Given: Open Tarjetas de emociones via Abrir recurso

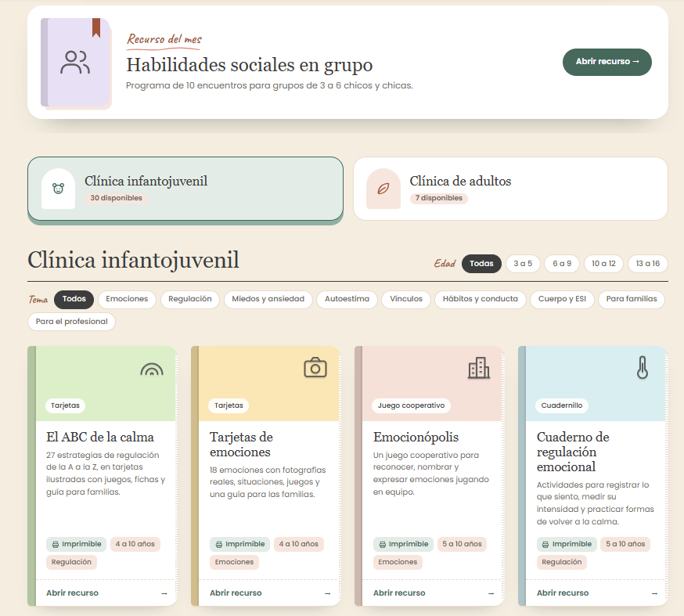Looking at the screenshot, I should [236, 593].
